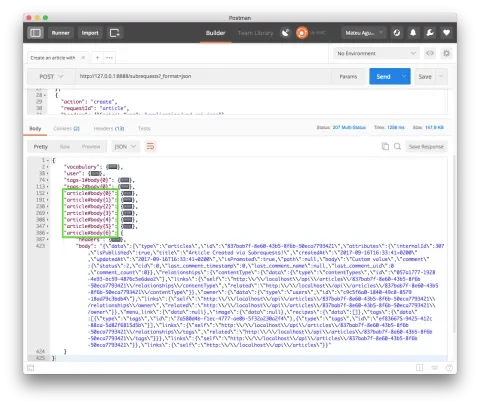This screenshot has height=407, width=480.
Task: Click the Save Response button
Action: coord(426,147)
